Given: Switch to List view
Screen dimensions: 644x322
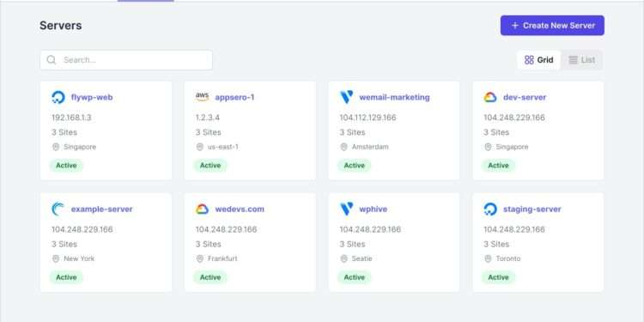Looking at the screenshot, I should (x=581, y=60).
